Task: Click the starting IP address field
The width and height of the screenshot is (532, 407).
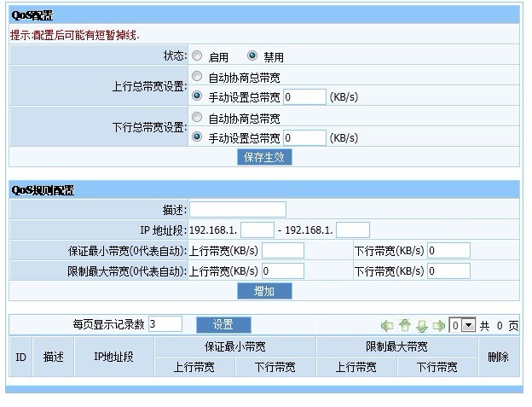Action: 257,230
